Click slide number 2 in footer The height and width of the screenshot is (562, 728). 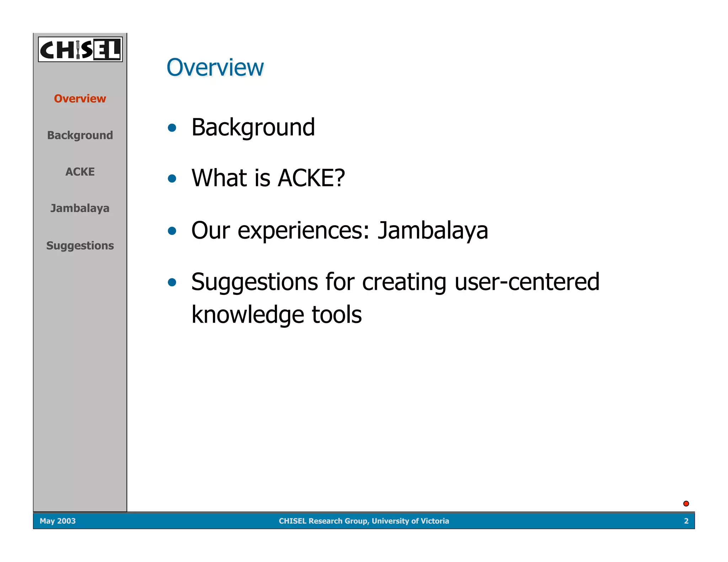[x=686, y=521]
